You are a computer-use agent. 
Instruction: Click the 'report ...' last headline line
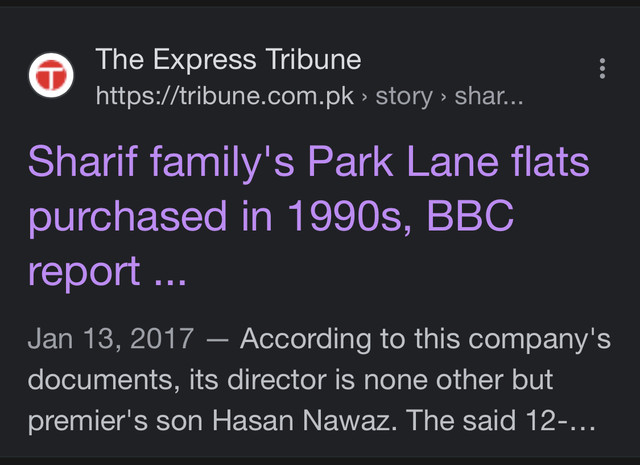click(x=107, y=272)
